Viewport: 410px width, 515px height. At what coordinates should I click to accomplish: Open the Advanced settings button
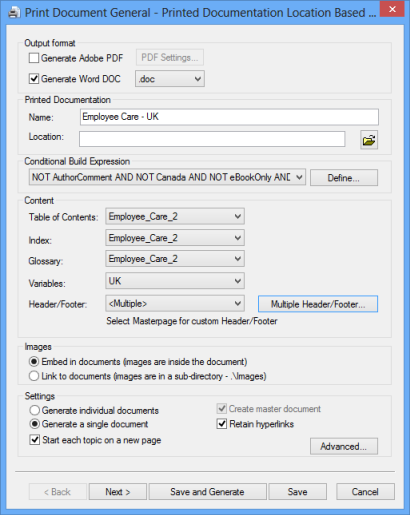[344, 446]
